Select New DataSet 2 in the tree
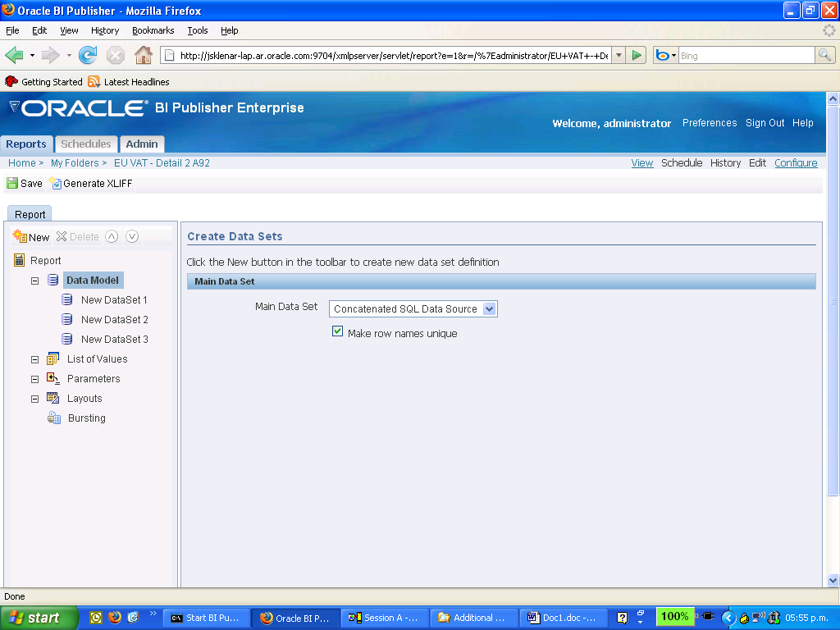840x630 pixels. point(114,319)
